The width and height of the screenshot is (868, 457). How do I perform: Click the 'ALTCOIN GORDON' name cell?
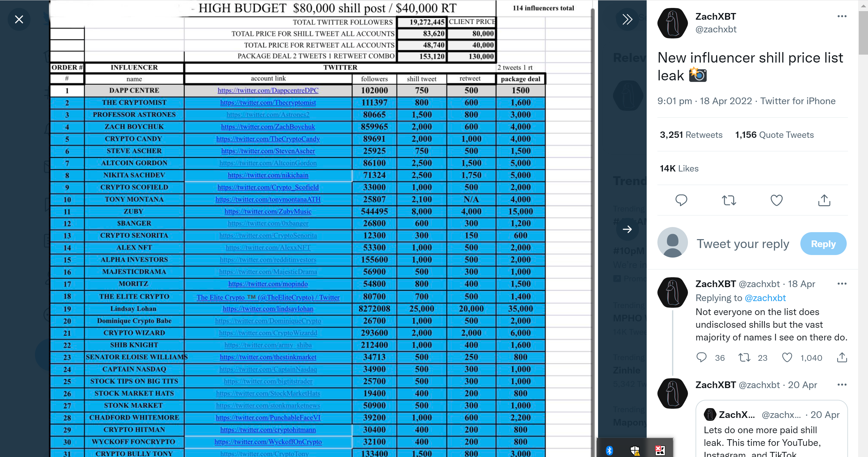(x=134, y=163)
